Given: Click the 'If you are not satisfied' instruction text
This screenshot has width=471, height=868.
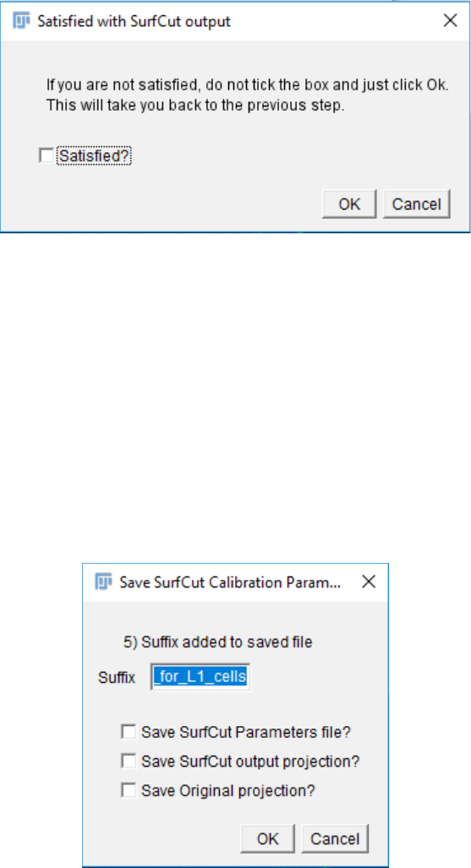Looking at the screenshot, I should (x=247, y=86).
